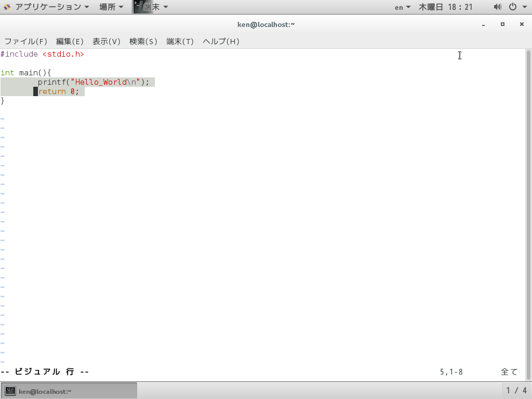Select ken@localhost:~ taskbar window button

coord(69,391)
